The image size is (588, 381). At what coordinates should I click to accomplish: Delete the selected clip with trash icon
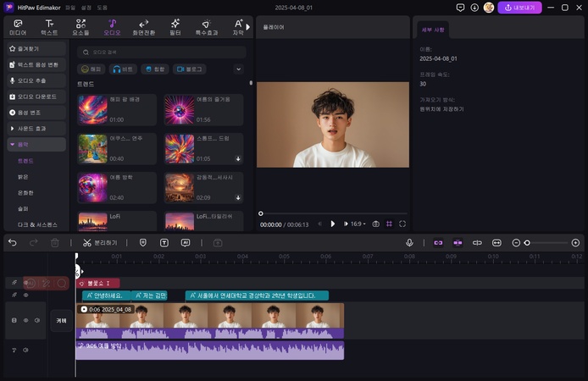pyautogui.click(x=55, y=243)
